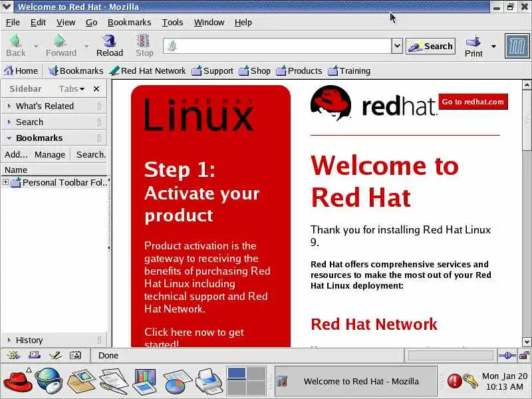
Task: Click the security lock icon in status bar
Action: pos(524,355)
